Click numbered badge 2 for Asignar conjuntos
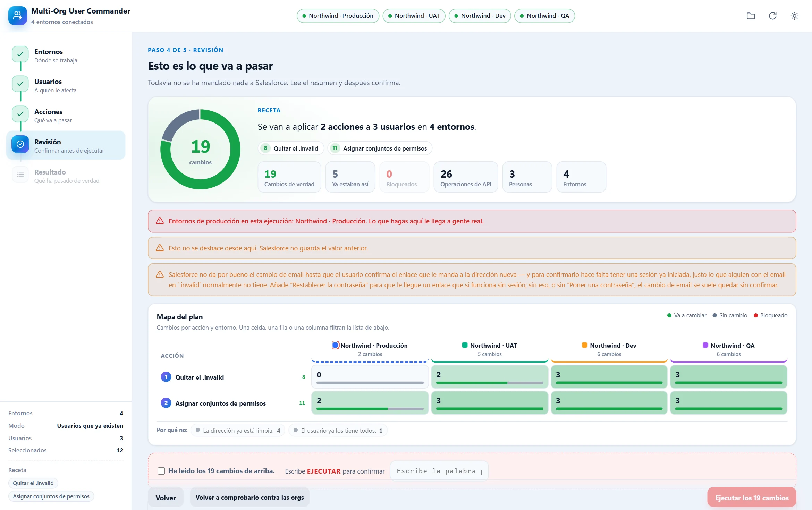This screenshot has height=510, width=812. [166, 403]
